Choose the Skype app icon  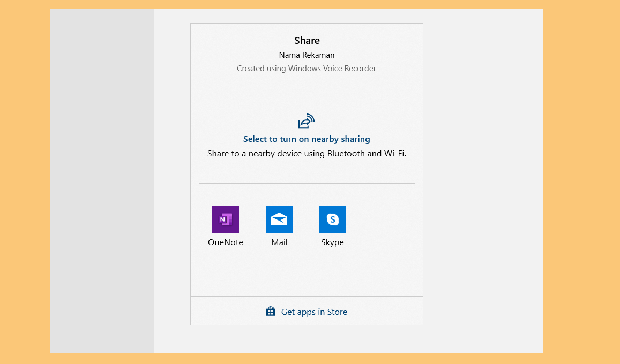(333, 219)
